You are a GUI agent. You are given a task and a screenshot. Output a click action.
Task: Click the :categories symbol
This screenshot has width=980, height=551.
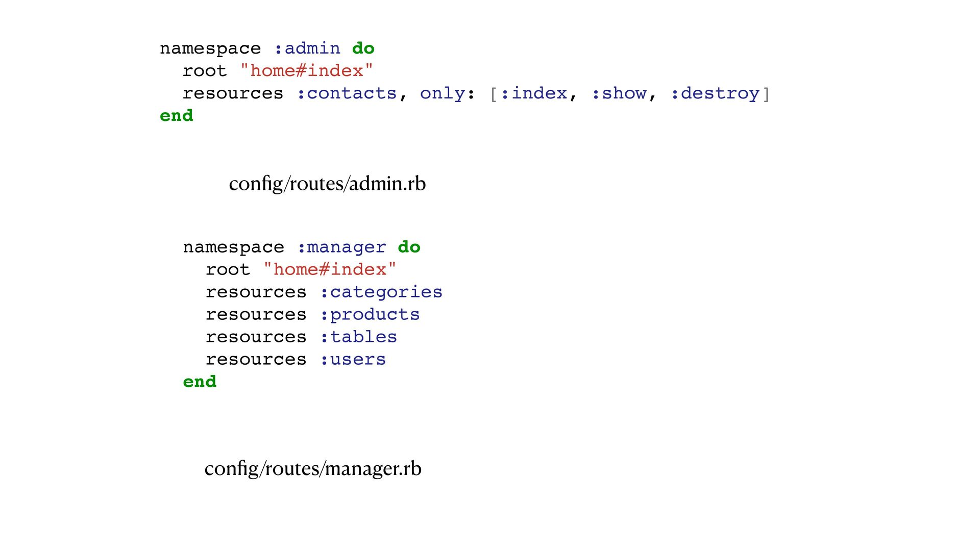[x=381, y=292]
